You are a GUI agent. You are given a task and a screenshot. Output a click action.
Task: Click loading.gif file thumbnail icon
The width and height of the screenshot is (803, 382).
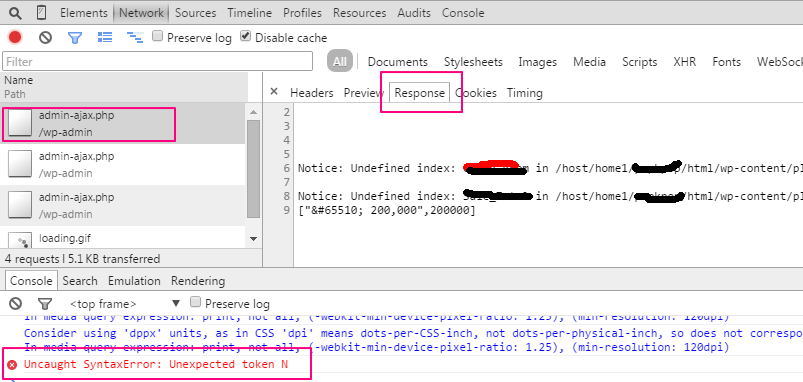pyautogui.click(x=20, y=239)
